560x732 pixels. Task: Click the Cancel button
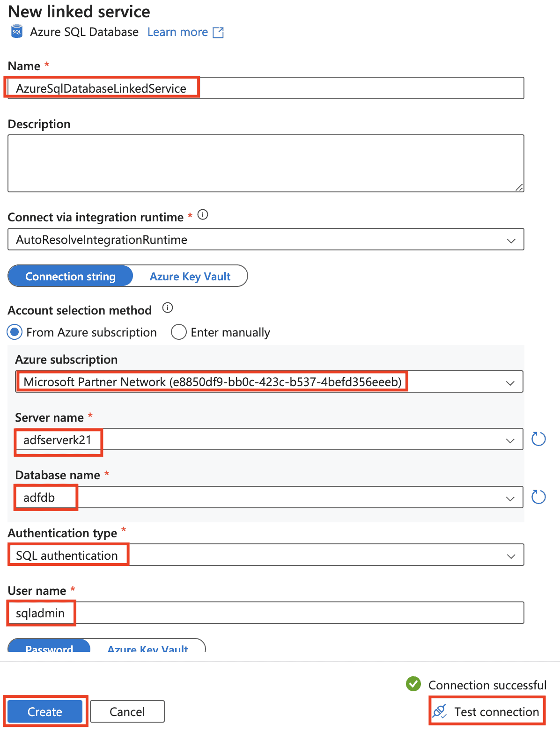pyautogui.click(x=127, y=712)
